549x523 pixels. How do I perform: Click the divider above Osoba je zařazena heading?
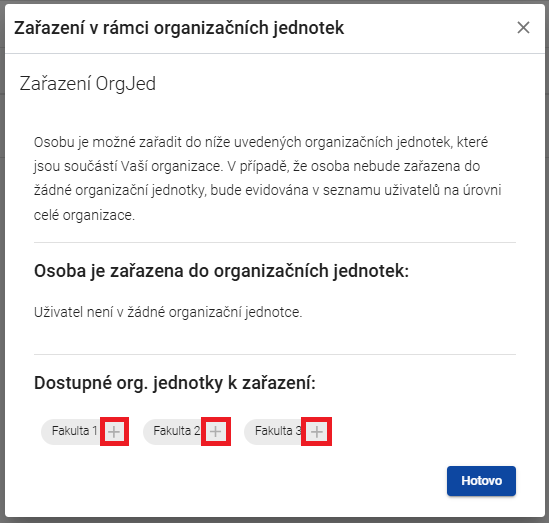(275, 242)
